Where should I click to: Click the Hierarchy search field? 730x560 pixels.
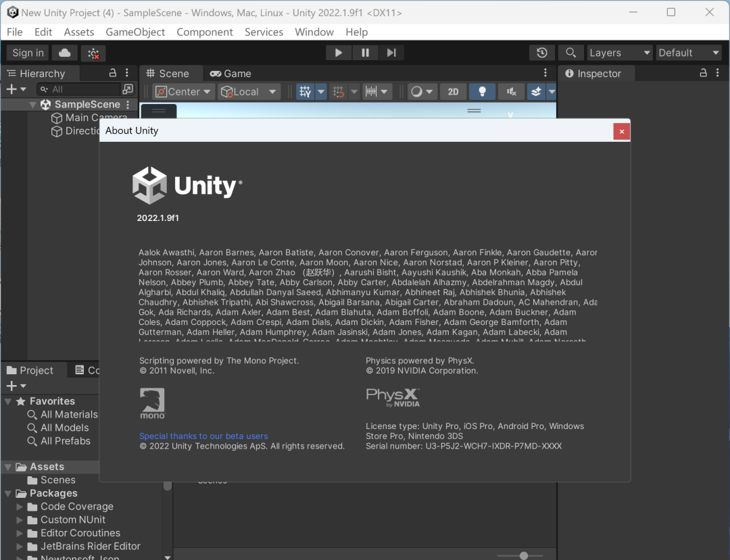(81, 88)
